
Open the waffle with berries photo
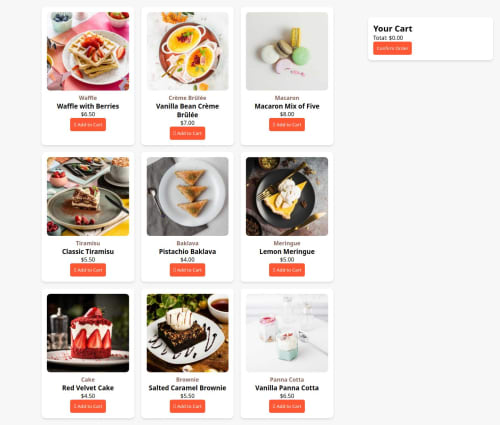[x=88, y=51]
